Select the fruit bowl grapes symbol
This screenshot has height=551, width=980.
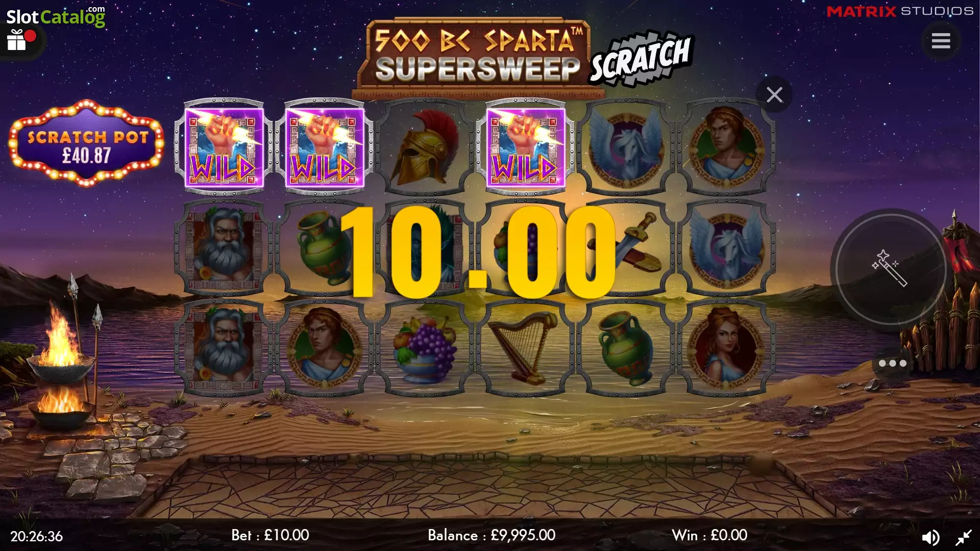tap(425, 348)
